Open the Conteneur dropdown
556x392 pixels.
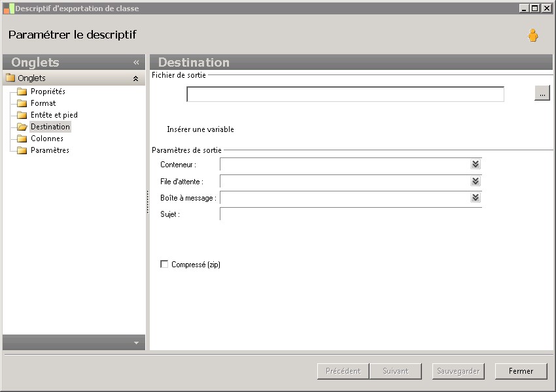coord(476,164)
